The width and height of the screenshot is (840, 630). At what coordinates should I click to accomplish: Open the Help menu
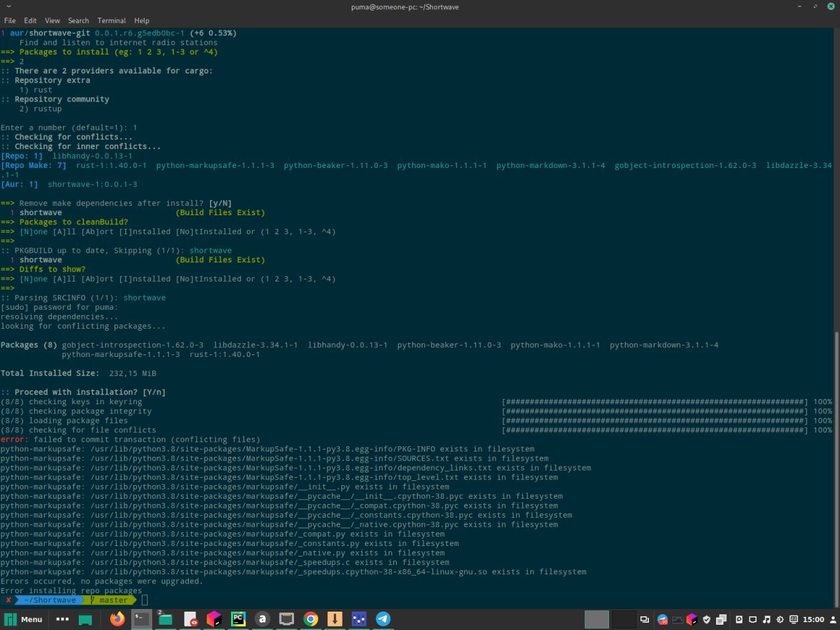click(x=142, y=20)
